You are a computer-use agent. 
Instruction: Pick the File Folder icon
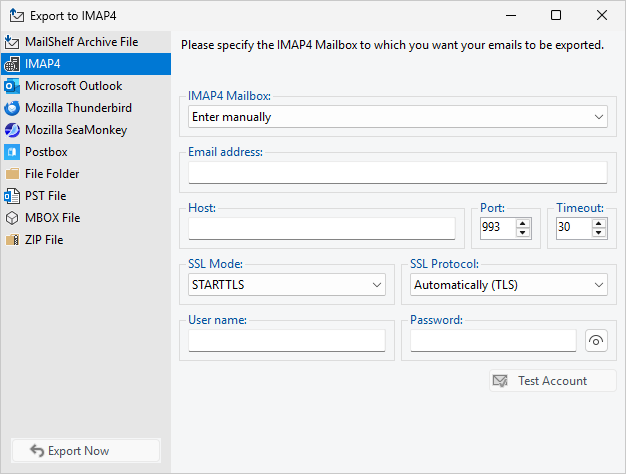pyautogui.click(x=12, y=174)
